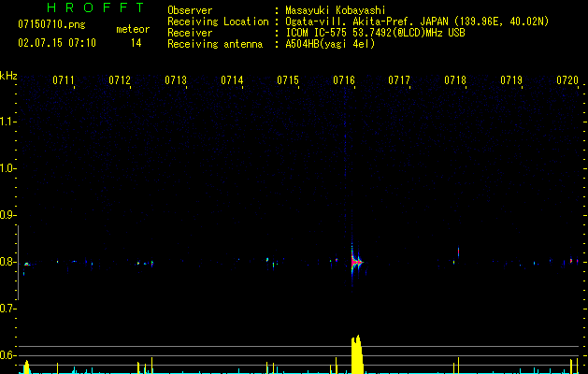This screenshot has height=374, width=588.
Task: Click the 0715 time marker
Action: [x=288, y=79]
